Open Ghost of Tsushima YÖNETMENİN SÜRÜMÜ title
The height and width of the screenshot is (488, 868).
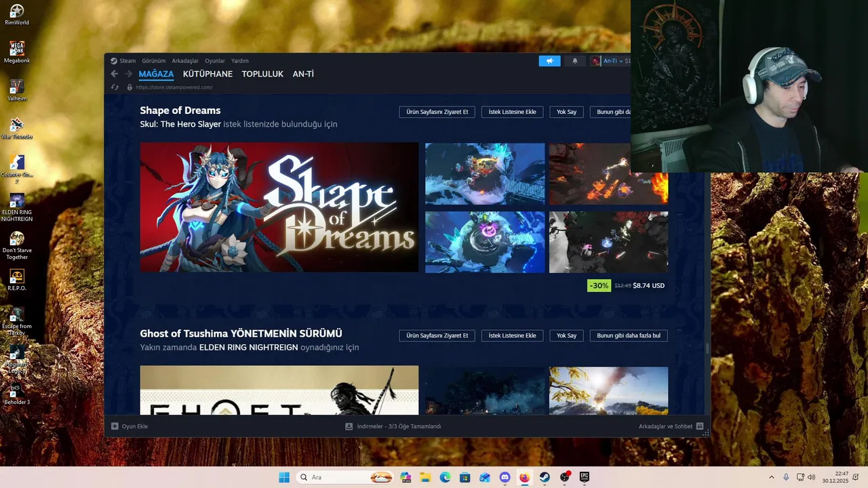point(241,333)
